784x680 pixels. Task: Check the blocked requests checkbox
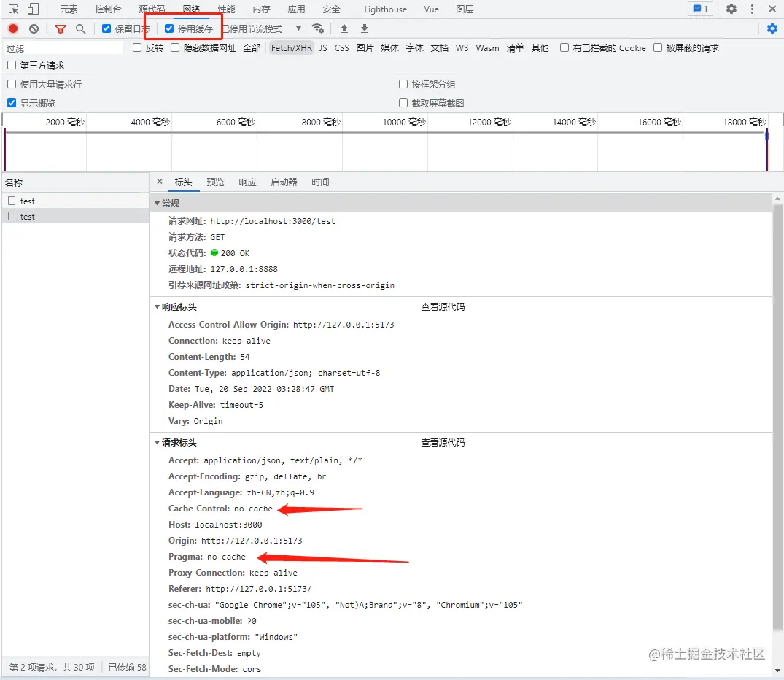tap(658, 47)
